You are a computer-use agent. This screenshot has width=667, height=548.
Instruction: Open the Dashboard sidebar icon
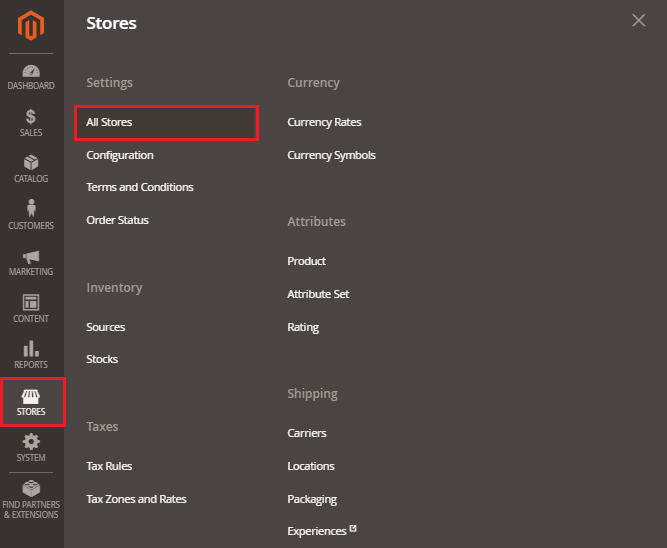[x=31, y=72]
